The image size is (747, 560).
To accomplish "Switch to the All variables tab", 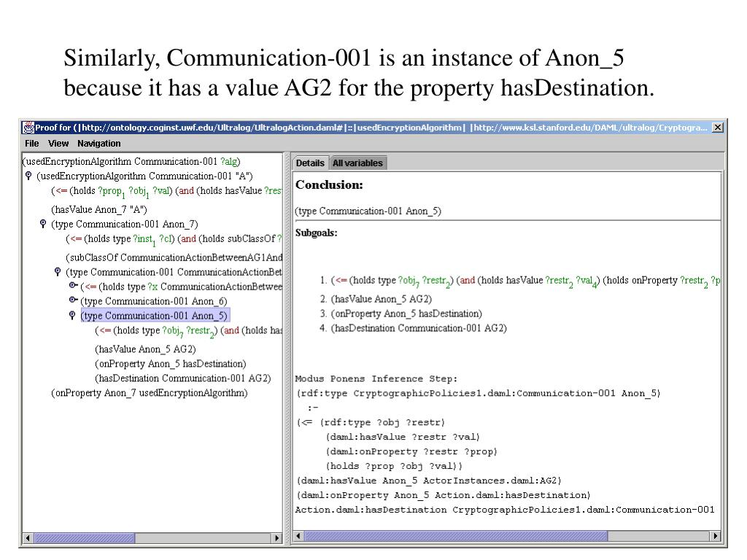I will point(357,163).
